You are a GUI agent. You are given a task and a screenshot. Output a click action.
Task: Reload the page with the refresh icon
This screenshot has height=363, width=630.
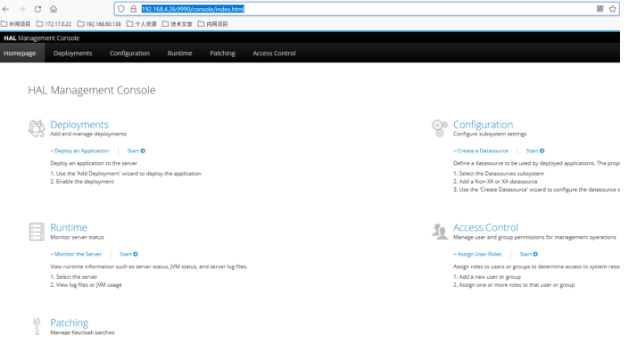[37, 9]
